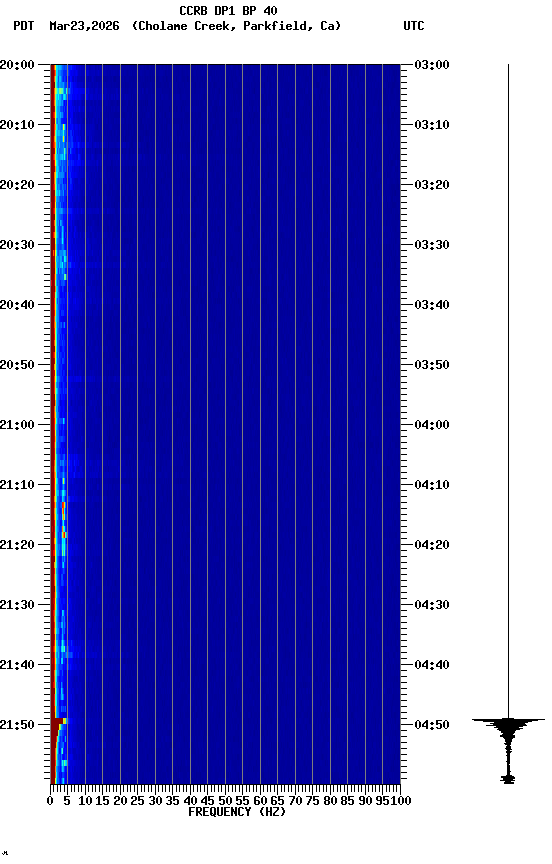Click the 21:30 PDT time label
The image size is (552, 864).
click(x=17, y=606)
